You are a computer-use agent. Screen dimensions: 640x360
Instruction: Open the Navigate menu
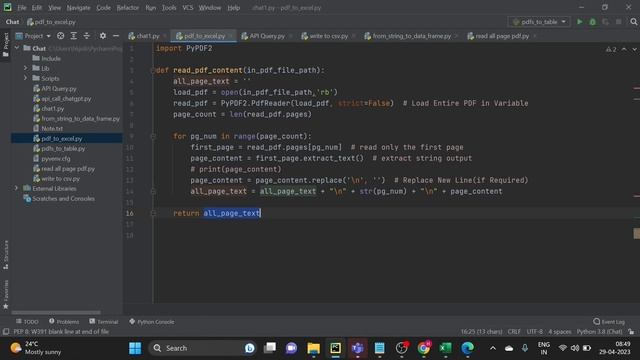click(x=78, y=8)
